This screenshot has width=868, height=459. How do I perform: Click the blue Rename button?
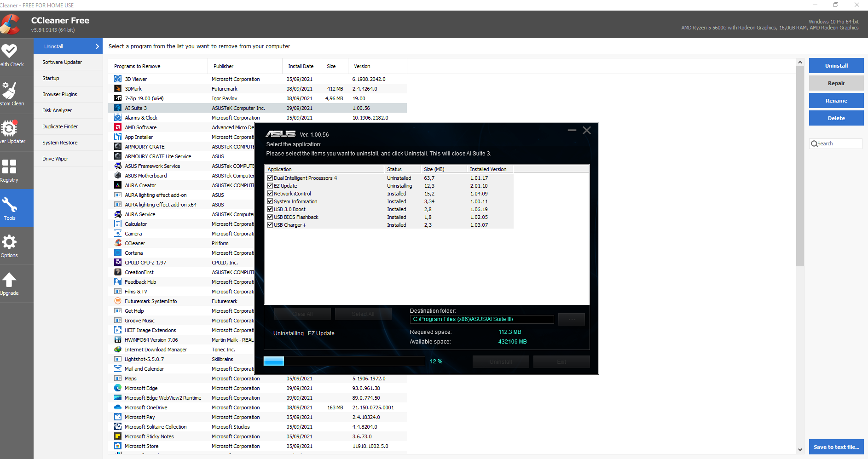(x=836, y=101)
